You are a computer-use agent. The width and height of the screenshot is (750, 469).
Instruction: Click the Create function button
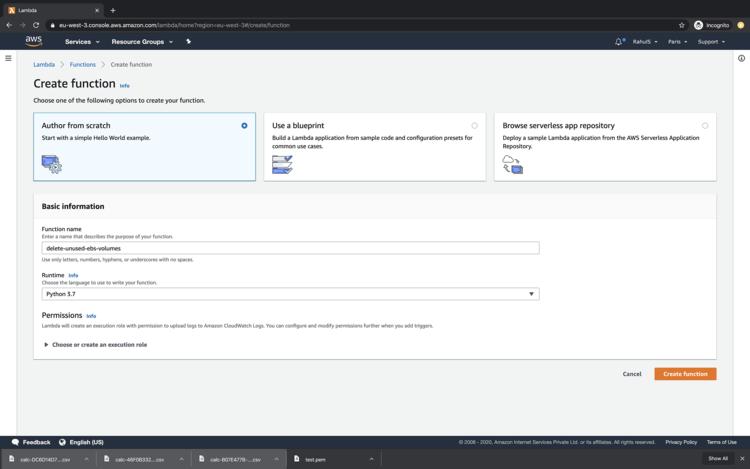pyautogui.click(x=685, y=374)
